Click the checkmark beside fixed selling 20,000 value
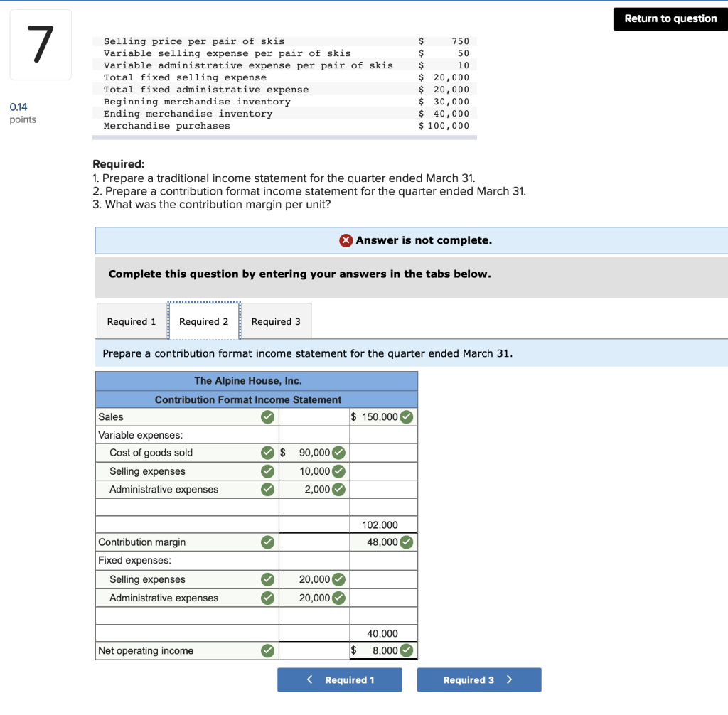Viewport: 728px width, 715px height. click(x=339, y=579)
